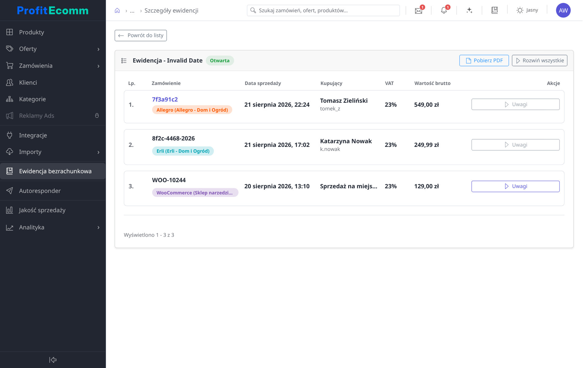588x368 pixels.
Task: Click the breadcrumb ellipsis
Action: (132, 11)
